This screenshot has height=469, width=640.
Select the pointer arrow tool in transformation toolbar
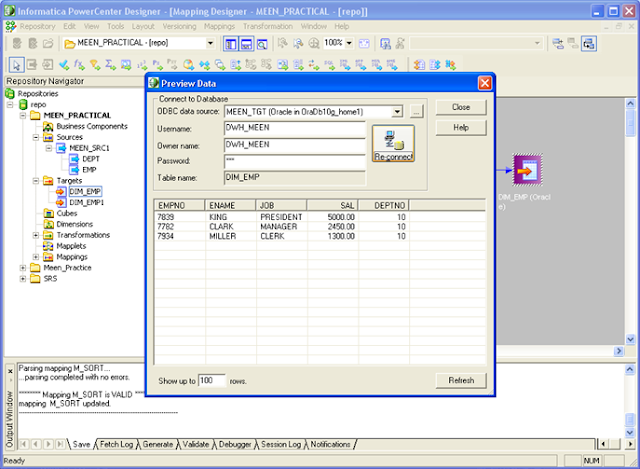click(x=16, y=64)
